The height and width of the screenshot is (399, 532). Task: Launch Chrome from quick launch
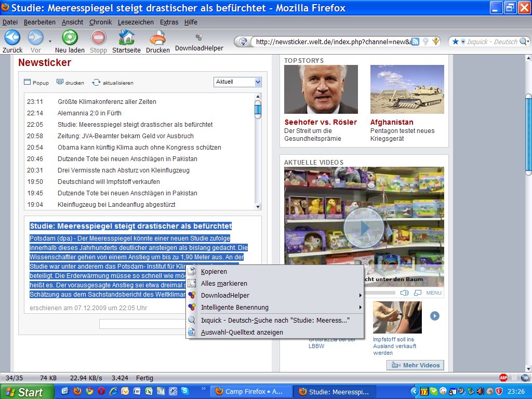(89, 391)
